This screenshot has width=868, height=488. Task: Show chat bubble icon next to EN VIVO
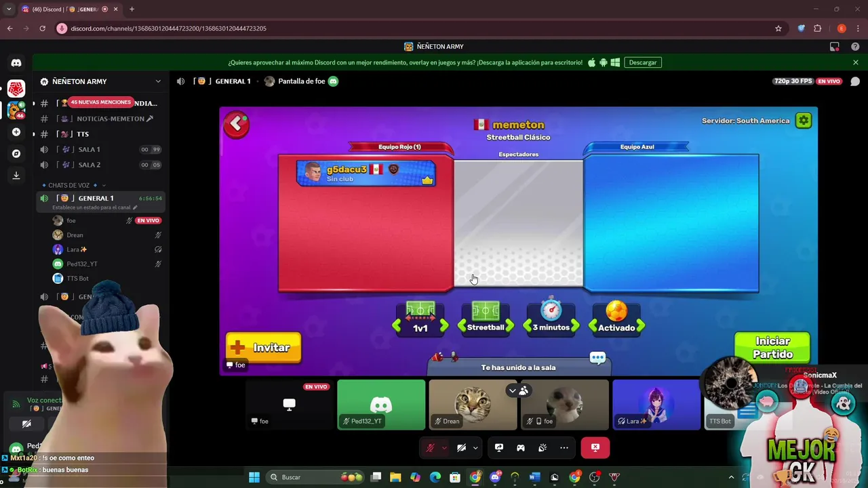point(855,81)
